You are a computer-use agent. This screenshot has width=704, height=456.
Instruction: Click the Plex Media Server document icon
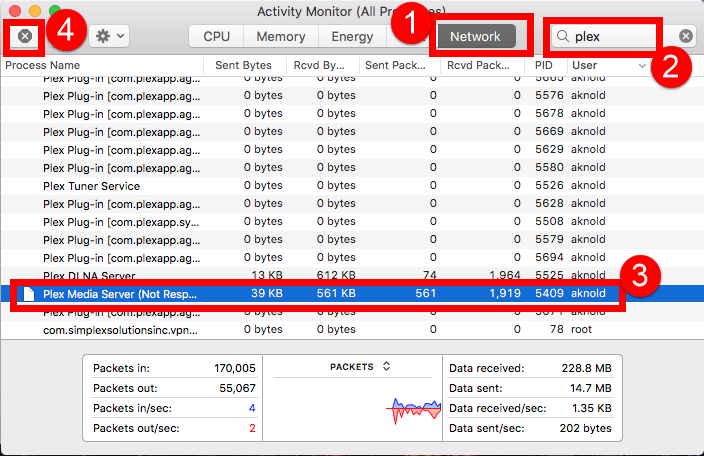[x=29, y=294]
